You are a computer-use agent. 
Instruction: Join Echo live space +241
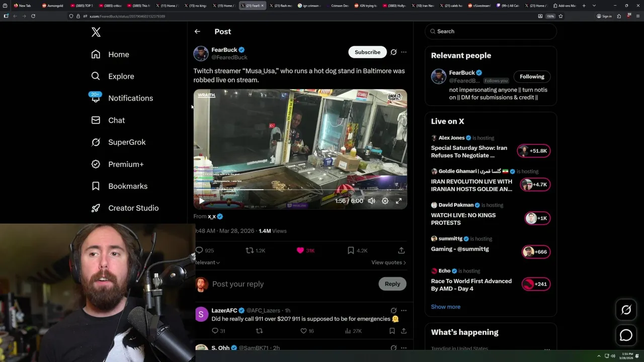536,284
